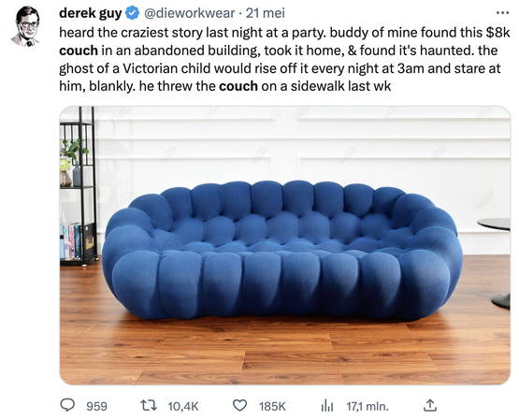Click the reply speech bubble icon

point(67,405)
